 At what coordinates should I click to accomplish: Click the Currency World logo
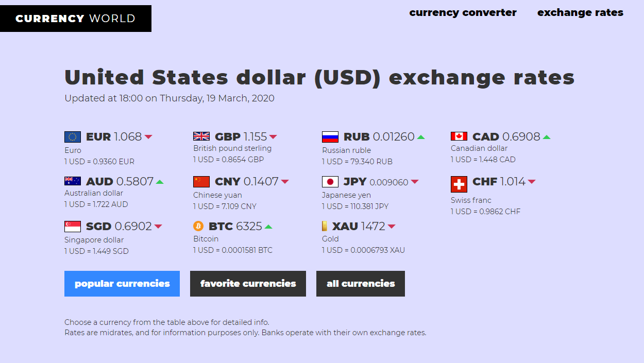point(75,19)
